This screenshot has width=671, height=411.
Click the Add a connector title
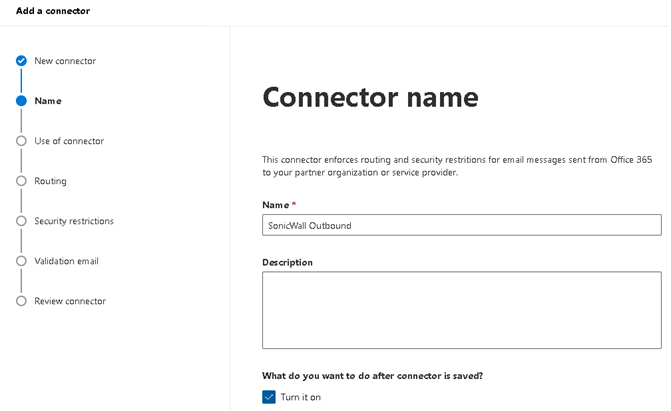click(x=47, y=11)
